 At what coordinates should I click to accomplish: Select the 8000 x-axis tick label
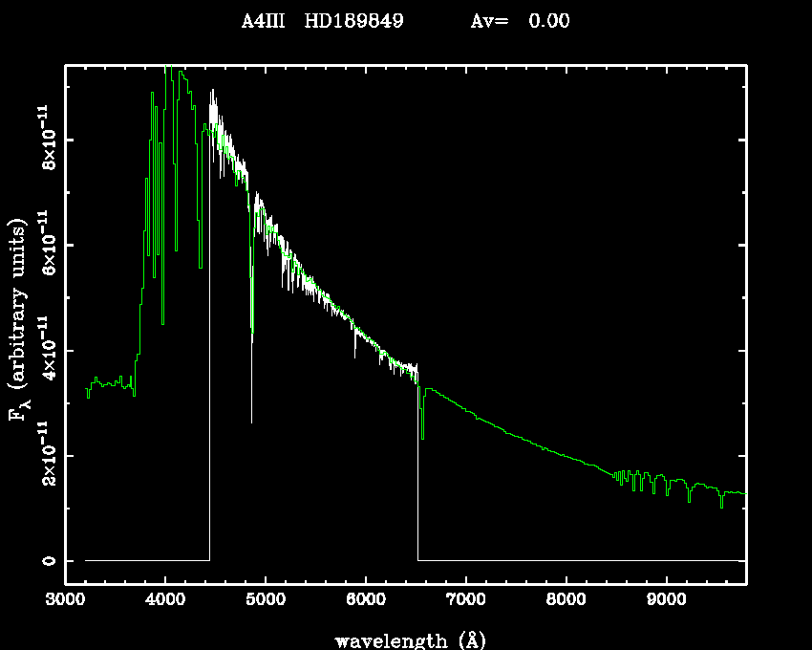(x=566, y=602)
